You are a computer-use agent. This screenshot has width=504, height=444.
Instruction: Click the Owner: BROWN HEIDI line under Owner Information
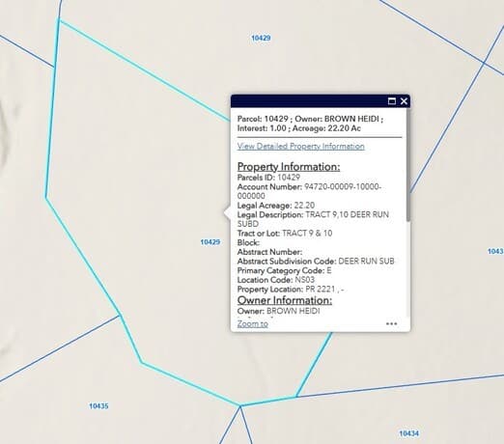coord(278,311)
